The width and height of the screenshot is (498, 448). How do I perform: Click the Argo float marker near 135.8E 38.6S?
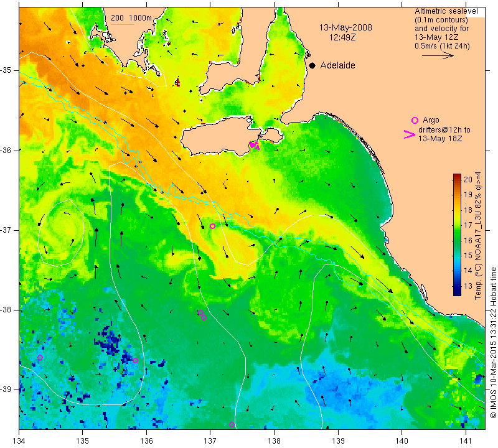(135, 360)
